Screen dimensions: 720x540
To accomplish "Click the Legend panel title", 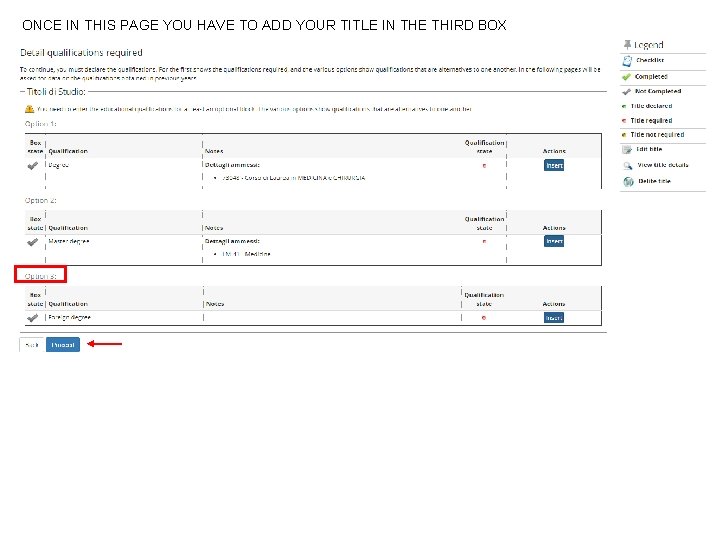I will pyautogui.click(x=649, y=45).
